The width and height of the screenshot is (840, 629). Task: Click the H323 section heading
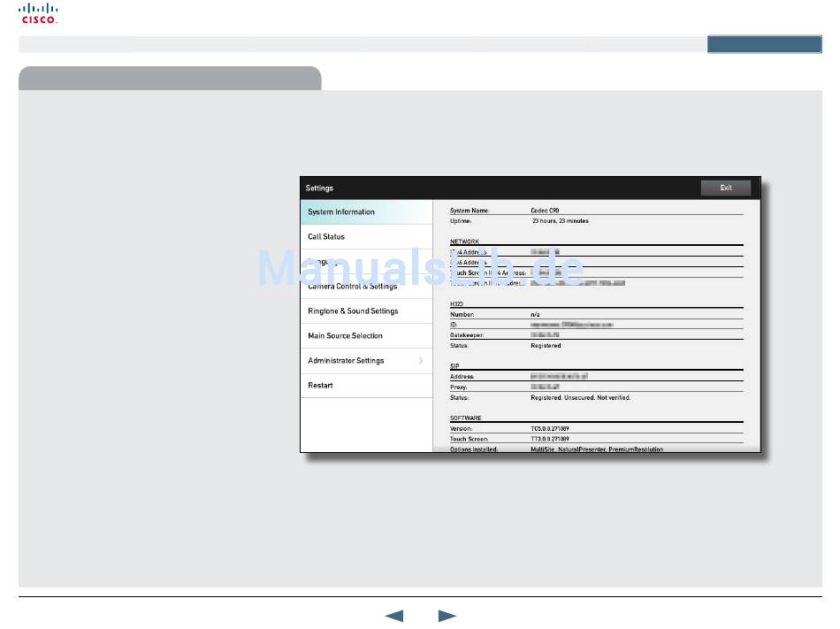(x=456, y=303)
